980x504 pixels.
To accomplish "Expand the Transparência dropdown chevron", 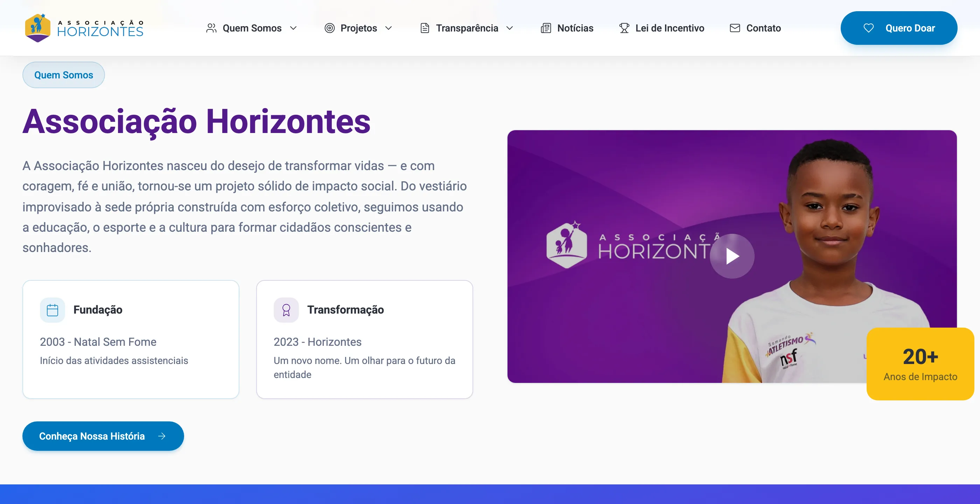I will point(510,28).
